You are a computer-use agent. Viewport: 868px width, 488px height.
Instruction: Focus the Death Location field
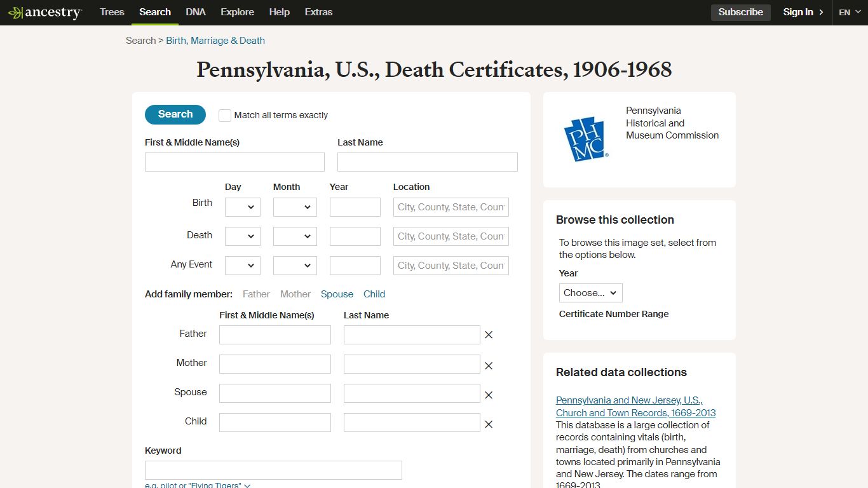[451, 236]
